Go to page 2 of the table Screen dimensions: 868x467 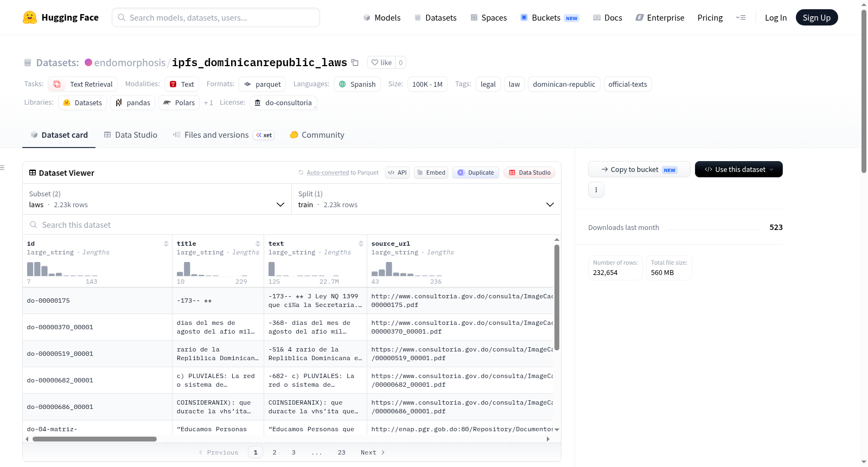click(275, 452)
